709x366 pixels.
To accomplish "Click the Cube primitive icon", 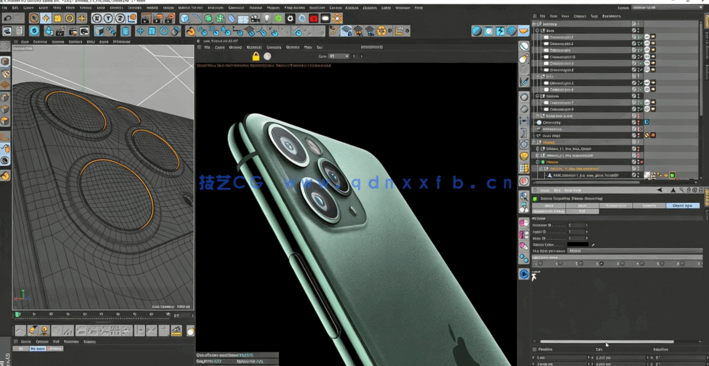I will click(x=184, y=18).
